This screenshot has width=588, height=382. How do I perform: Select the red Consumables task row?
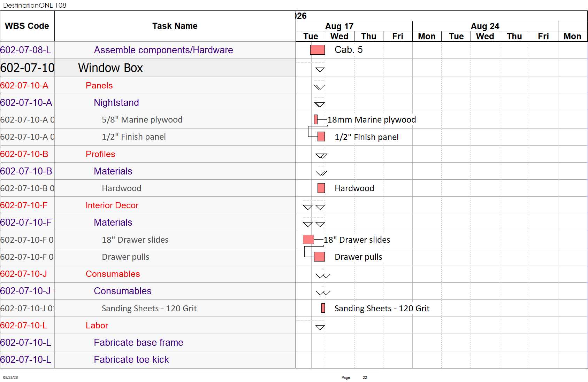tap(148, 274)
